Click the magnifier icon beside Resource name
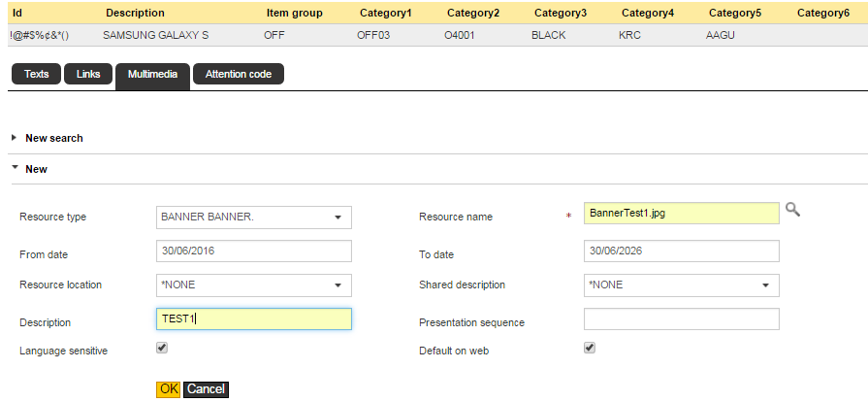Image resolution: width=868 pixels, height=402 pixels. pyautogui.click(x=792, y=209)
